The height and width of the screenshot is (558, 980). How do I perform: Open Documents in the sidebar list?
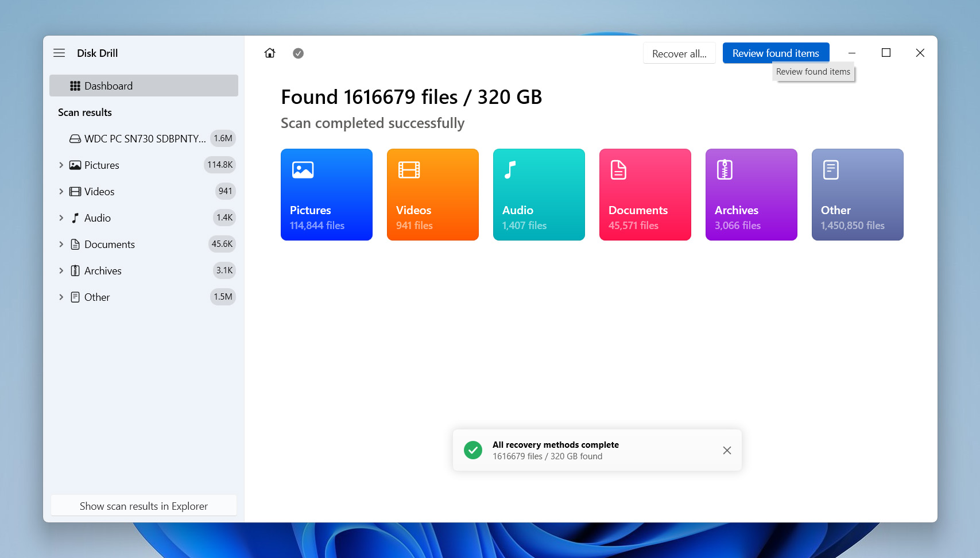coord(144,244)
